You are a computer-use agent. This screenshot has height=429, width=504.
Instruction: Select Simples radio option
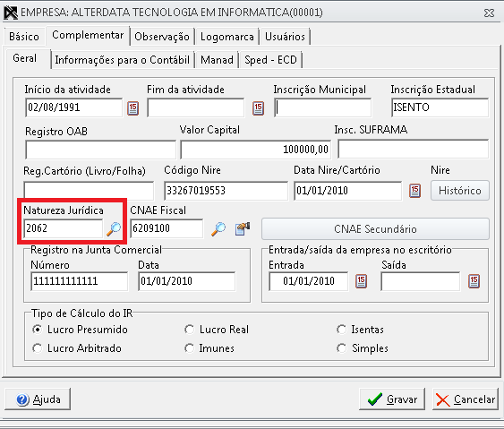[x=341, y=348]
